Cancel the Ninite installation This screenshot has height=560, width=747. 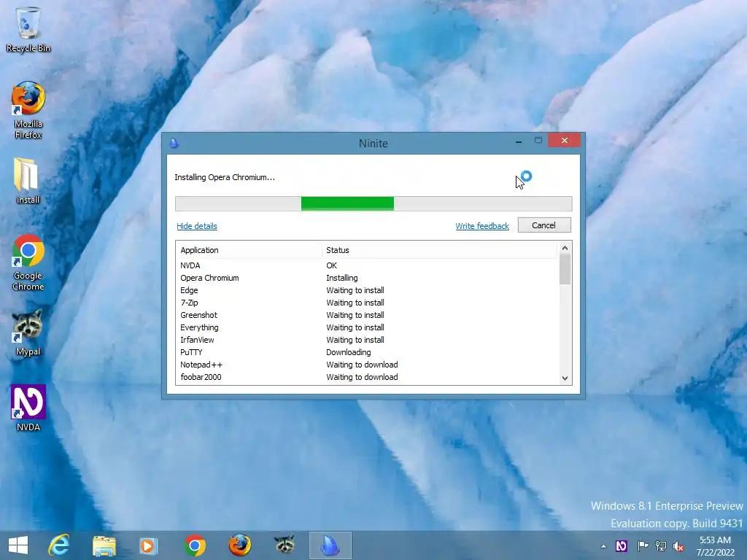pyautogui.click(x=544, y=225)
